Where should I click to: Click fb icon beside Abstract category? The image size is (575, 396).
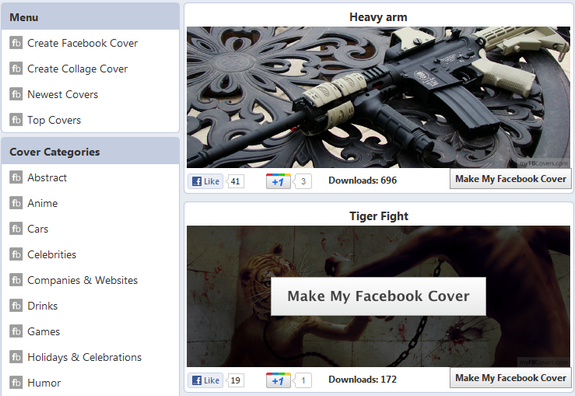click(x=16, y=177)
